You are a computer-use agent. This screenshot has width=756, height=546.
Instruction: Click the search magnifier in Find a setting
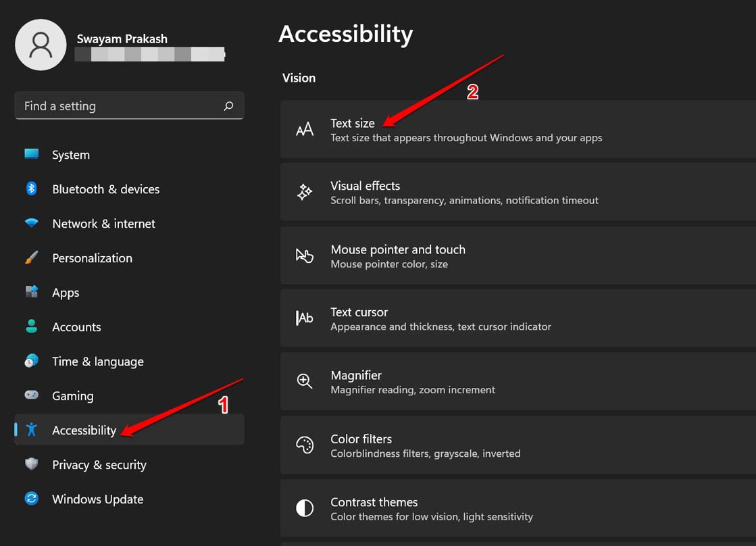pyautogui.click(x=228, y=105)
